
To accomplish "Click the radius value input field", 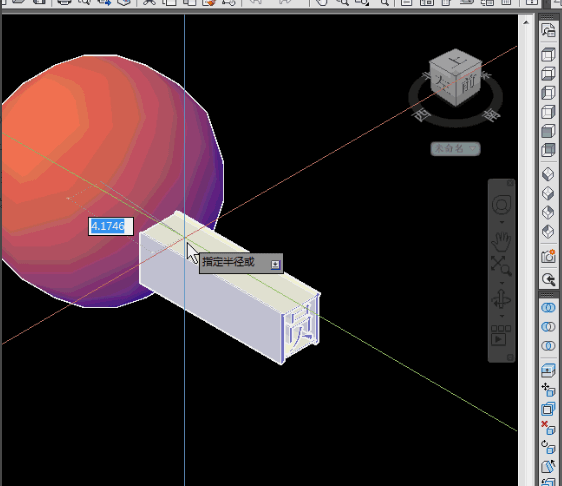I will [111, 227].
